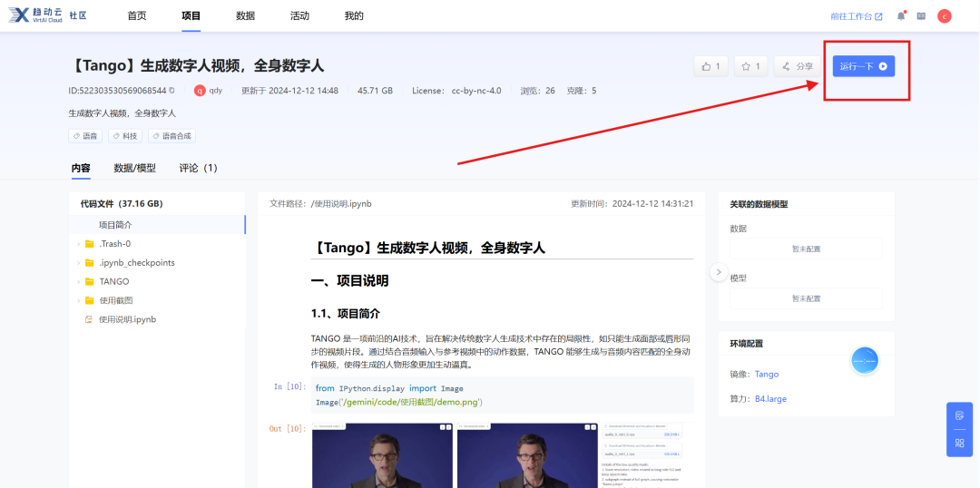Select 项目简介 in the file tree

click(x=158, y=225)
